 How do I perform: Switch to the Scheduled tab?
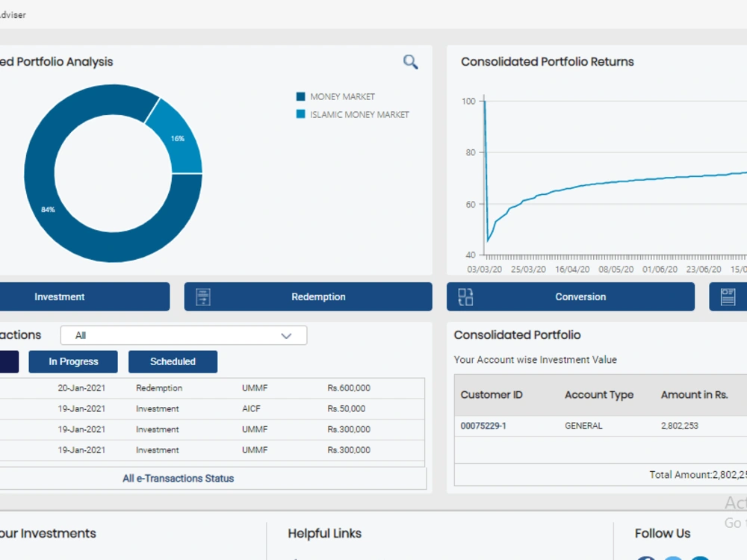pyautogui.click(x=173, y=362)
